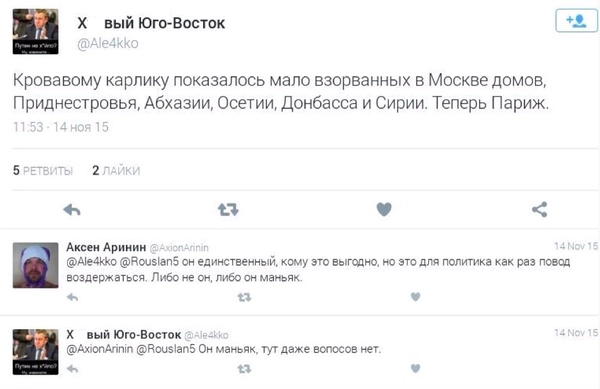Open the 2 ЛАЙКИ list

(116, 171)
